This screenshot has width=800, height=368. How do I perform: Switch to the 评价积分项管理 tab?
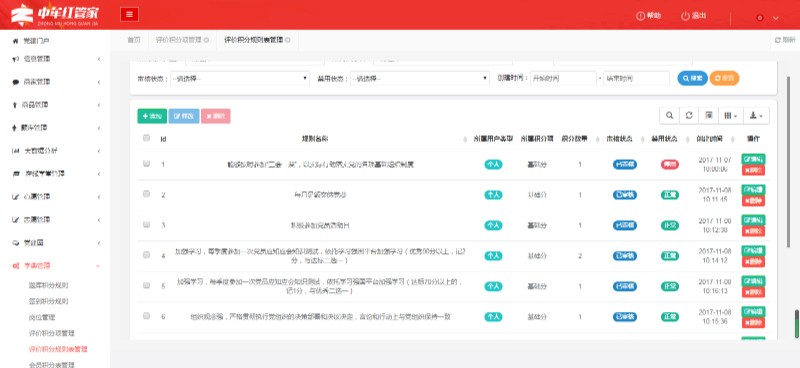pyautogui.click(x=179, y=40)
